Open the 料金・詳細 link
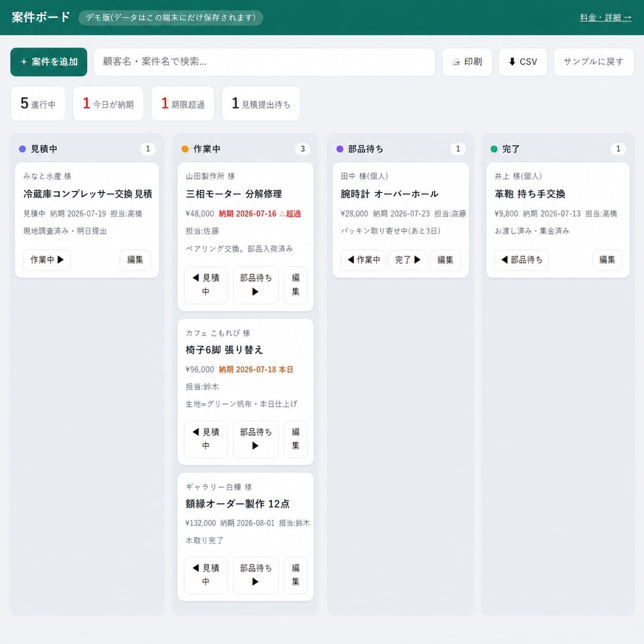The image size is (644, 644). (605, 17)
